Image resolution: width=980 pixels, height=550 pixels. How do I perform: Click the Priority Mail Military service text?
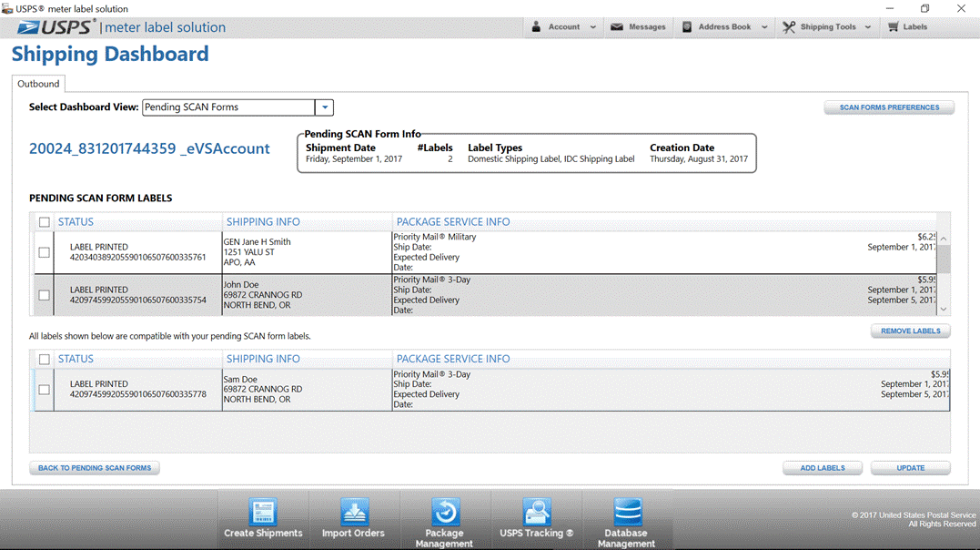pyautogui.click(x=434, y=237)
